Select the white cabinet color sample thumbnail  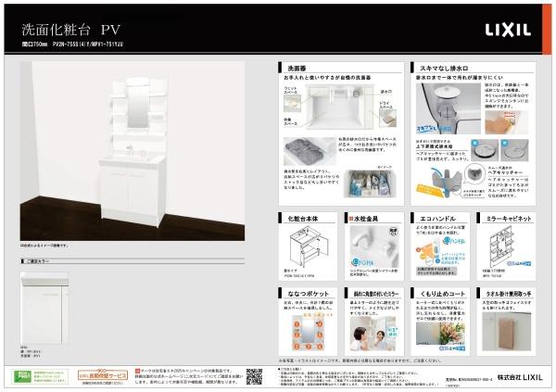44,309
